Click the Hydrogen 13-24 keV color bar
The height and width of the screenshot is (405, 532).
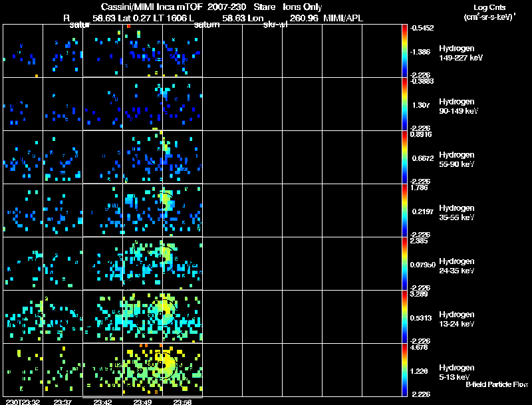pos(404,317)
